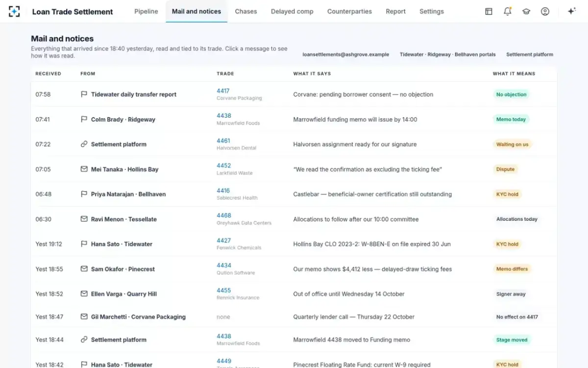This screenshot has height=368, width=588.
Task: Click the "Memo differs" status badge
Action: [x=512, y=269]
